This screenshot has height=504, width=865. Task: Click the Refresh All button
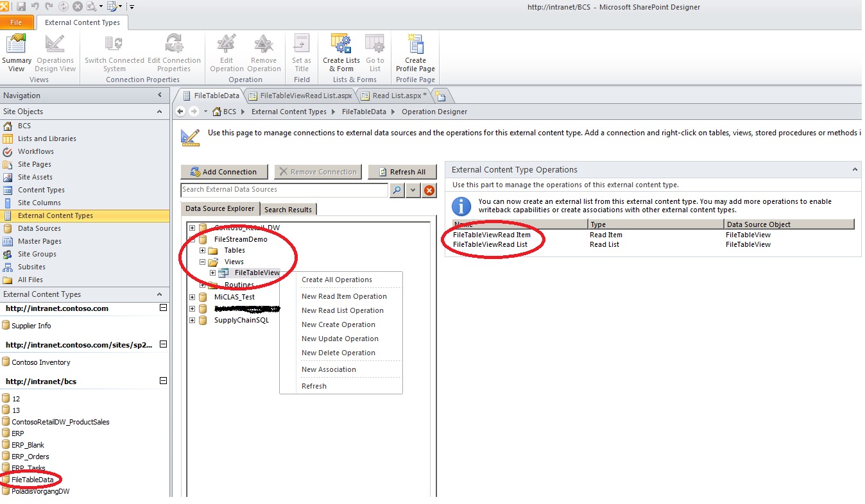coord(402,172)
